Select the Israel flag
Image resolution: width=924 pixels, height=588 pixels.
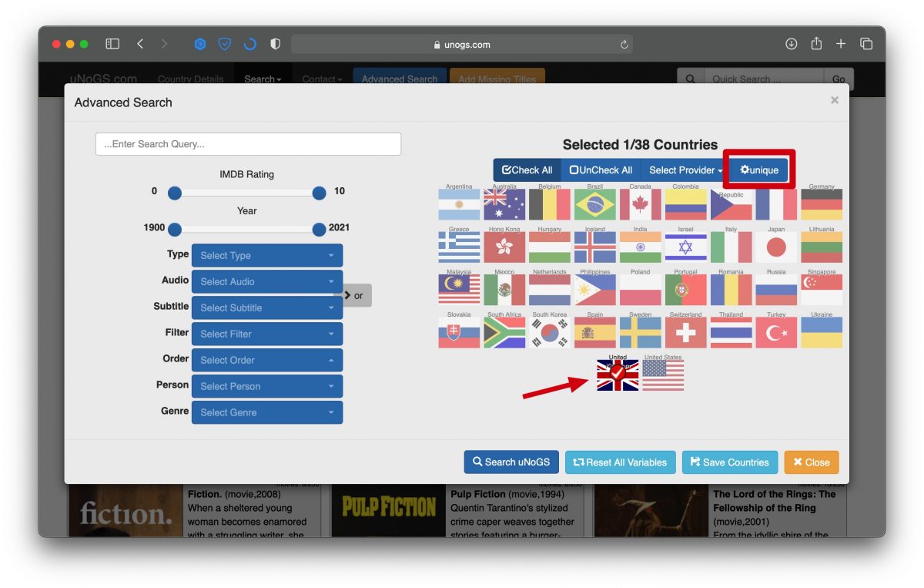click(685, 247)
